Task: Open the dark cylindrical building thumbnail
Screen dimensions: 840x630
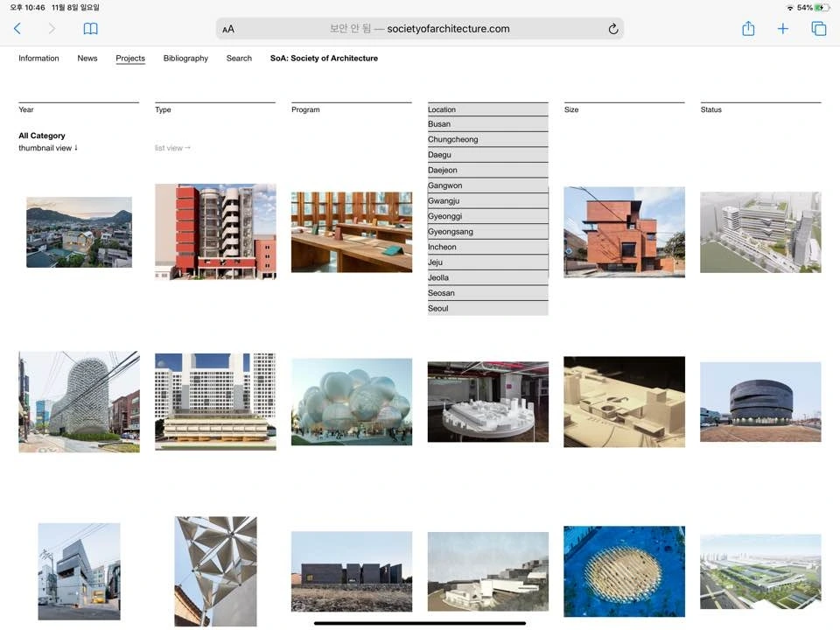Action: [760, 402]
